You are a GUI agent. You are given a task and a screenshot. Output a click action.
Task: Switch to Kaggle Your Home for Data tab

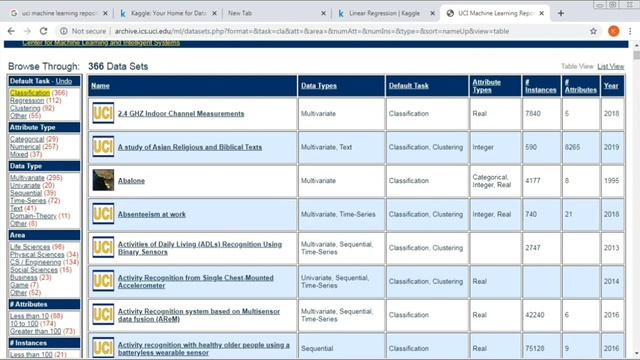(x=167, y=13)
